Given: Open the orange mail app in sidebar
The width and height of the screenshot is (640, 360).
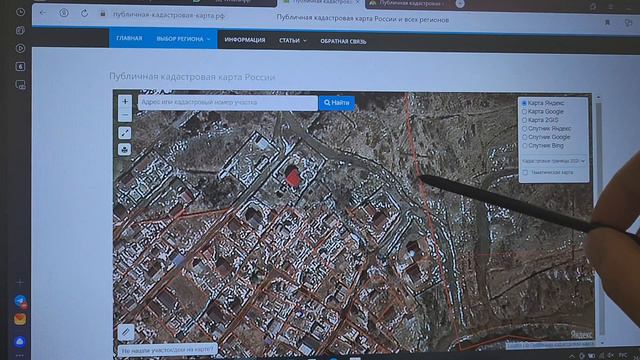Looking at the screenshot, I should coord(20,319).
